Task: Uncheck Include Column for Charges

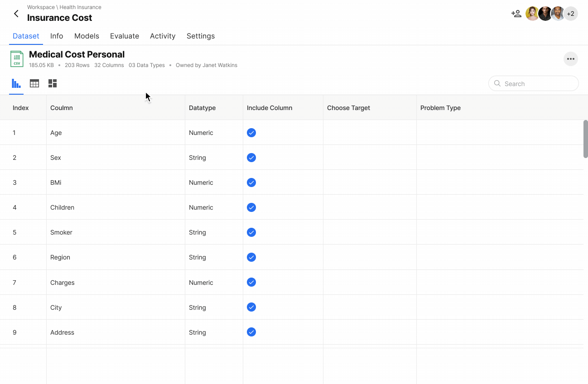Action: (251, 282)
